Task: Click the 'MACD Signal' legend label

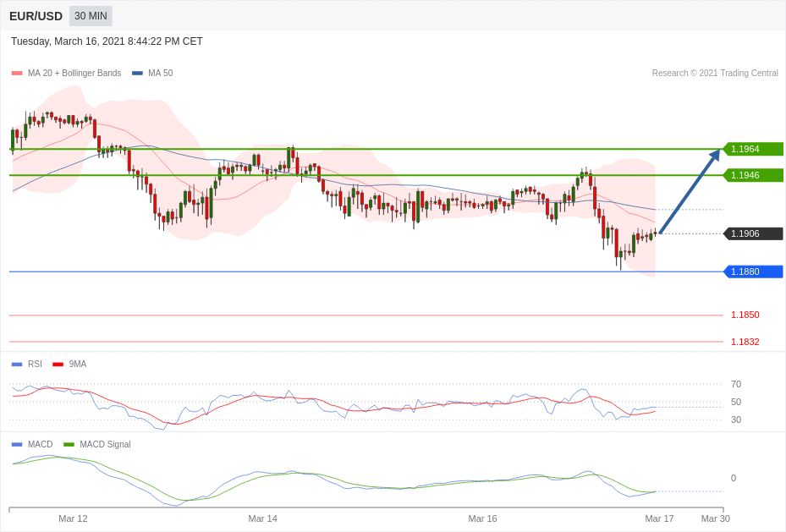Action: 105,444
